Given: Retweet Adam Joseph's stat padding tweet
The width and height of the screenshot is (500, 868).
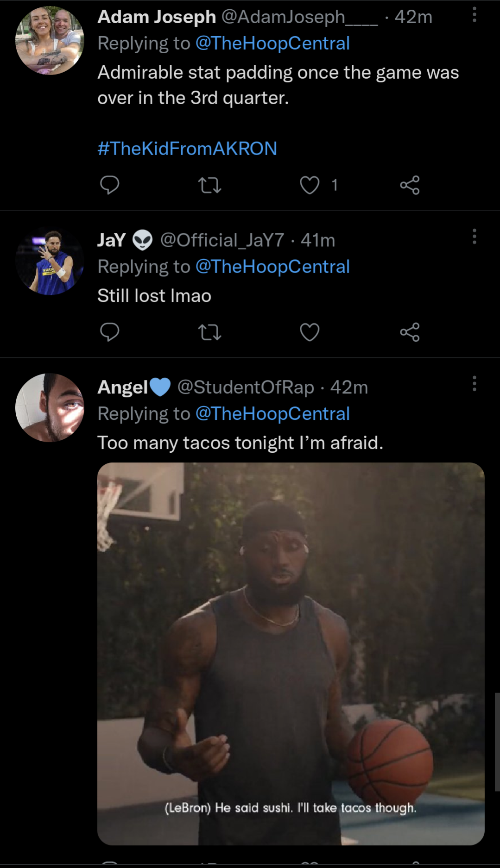Looking at the screenshot, I should (209, 185).
